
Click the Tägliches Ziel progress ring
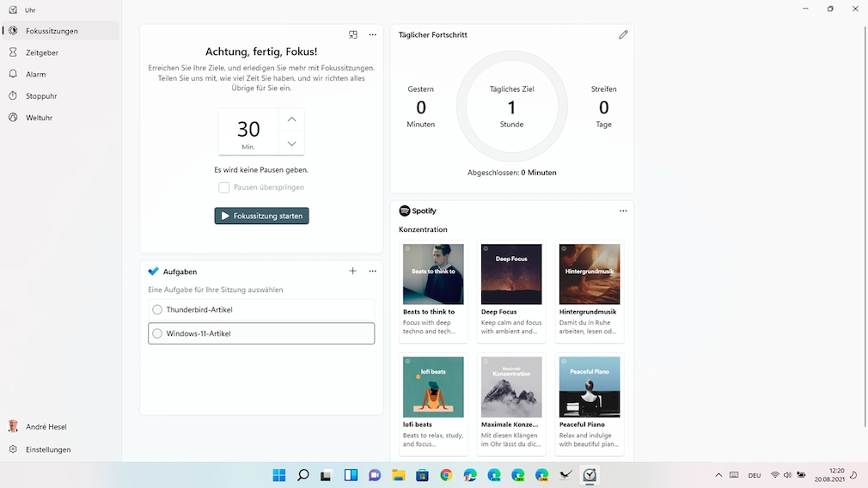(512, 107)
